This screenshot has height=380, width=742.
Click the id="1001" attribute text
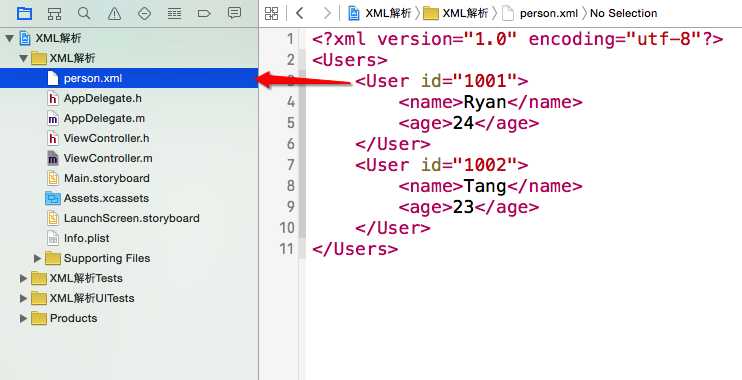[x=468, y=81]
